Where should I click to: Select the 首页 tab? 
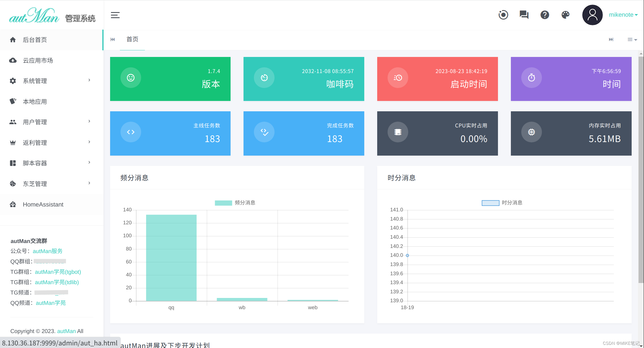click(132, 39)
